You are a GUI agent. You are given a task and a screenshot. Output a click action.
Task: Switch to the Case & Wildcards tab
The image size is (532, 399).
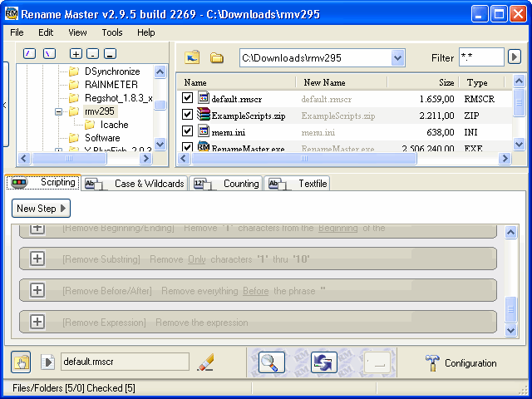pyautogui.click(x=135, y=184)
